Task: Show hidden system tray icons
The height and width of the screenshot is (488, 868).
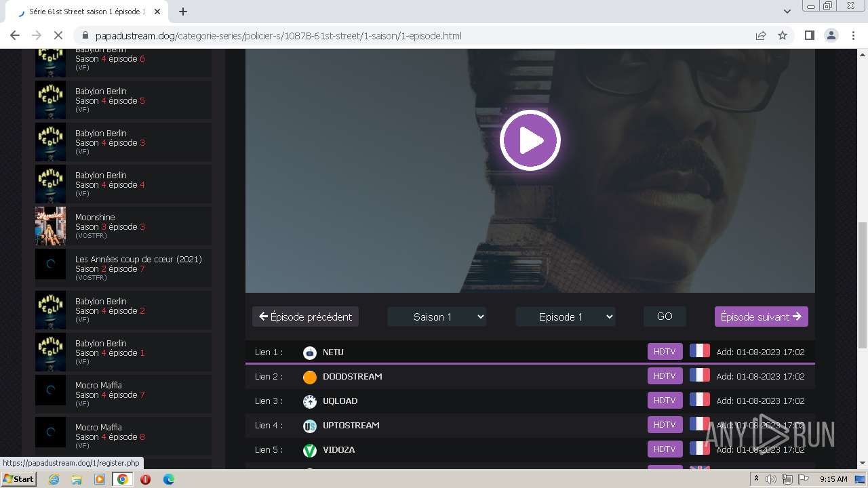Action: coord(756,479)
